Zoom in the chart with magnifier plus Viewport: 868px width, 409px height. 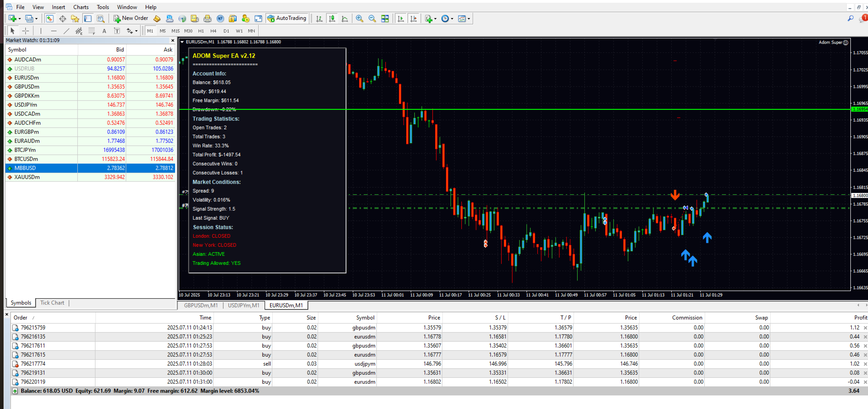pyautogui.click(x=360, y=19)
